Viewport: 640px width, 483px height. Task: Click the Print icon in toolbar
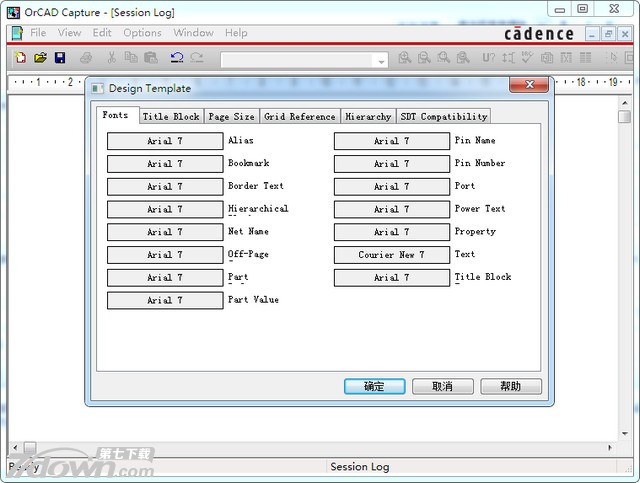click(87, 58)
